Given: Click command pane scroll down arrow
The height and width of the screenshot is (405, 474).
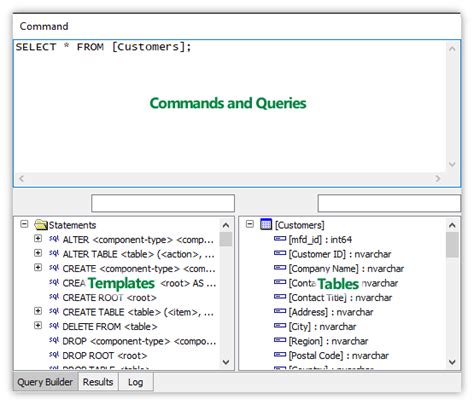Looking at the screenshot, I should pos(452,164).
